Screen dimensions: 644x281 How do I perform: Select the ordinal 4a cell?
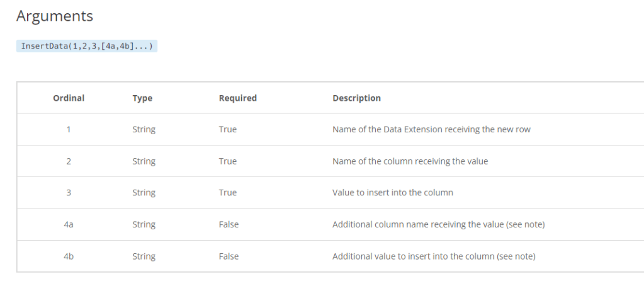tap(69, 224)
